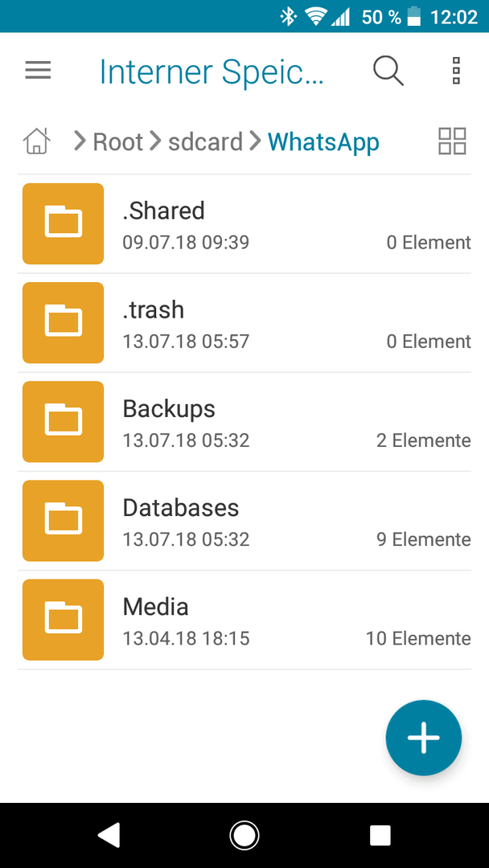Open the Databases folder
This screenshot has height=868, width=489.
[244, 521]
